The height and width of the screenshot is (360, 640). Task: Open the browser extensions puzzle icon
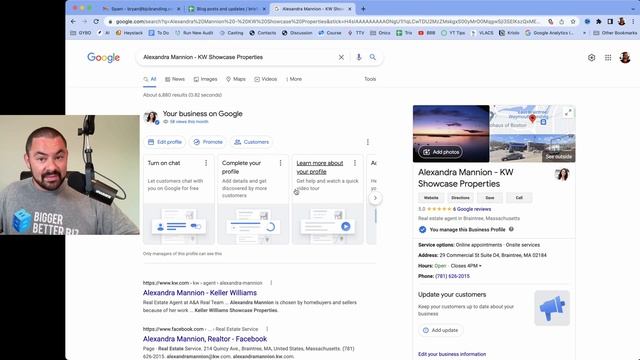click(599, 22)
